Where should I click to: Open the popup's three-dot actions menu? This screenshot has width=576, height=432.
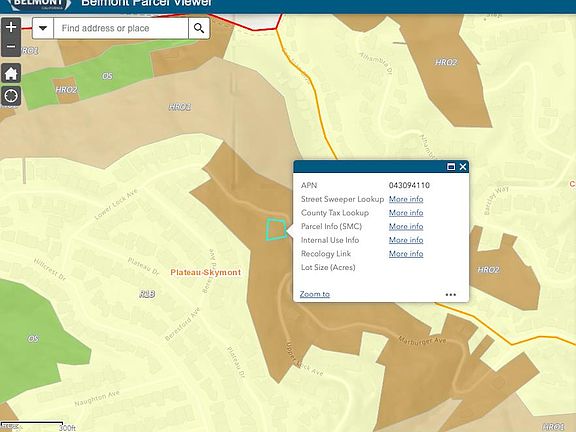(451, 295)
